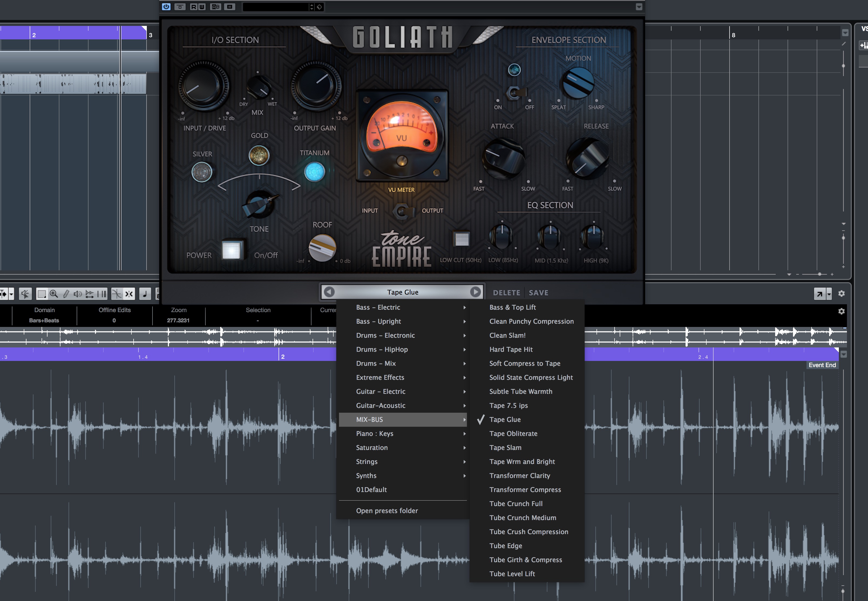Click the POWER On/Off square button
868x601 pixels.
click(231, 250)
